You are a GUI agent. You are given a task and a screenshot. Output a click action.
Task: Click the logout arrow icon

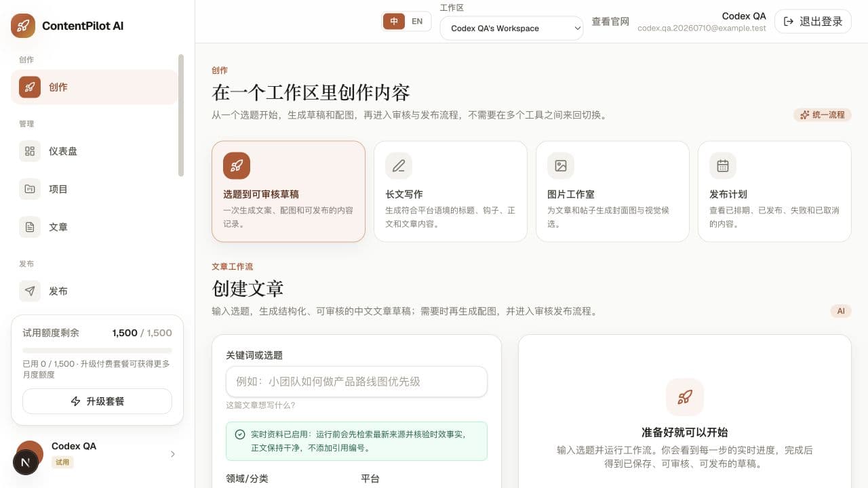click(x=789, y=21)
